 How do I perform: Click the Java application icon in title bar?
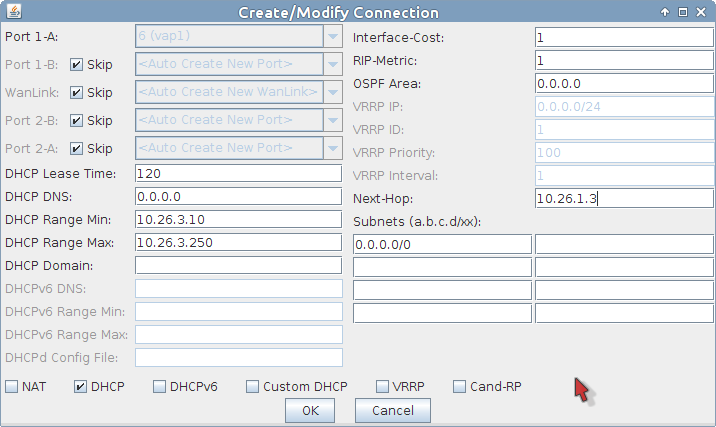pyautogui.click(x=11, y=13)
